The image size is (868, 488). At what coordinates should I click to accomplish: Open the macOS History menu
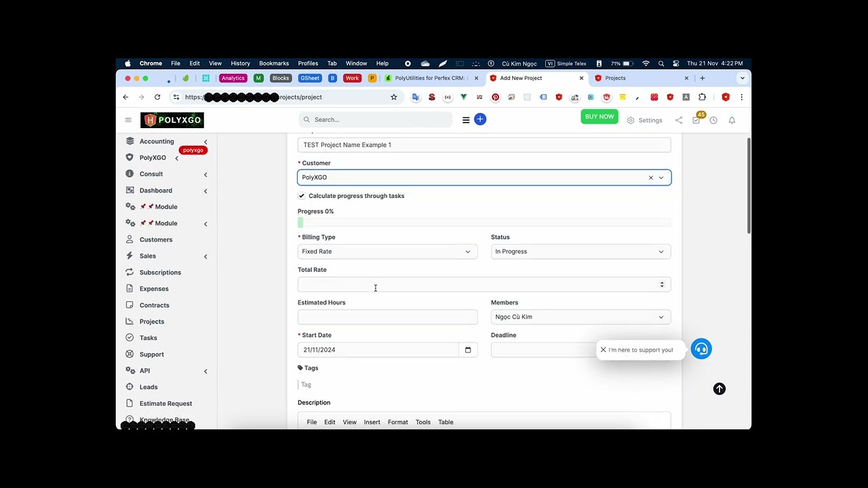[x=240, y=63]
